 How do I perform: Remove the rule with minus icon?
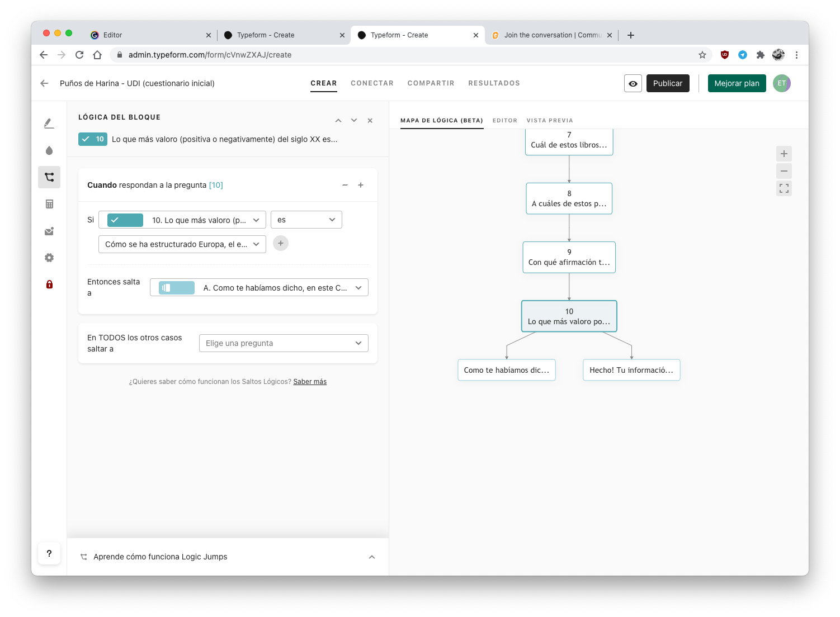(x=345, y=185)
